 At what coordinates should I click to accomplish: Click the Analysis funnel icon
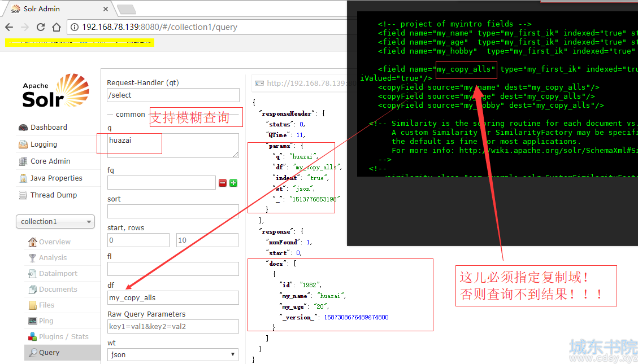point(33,258)
